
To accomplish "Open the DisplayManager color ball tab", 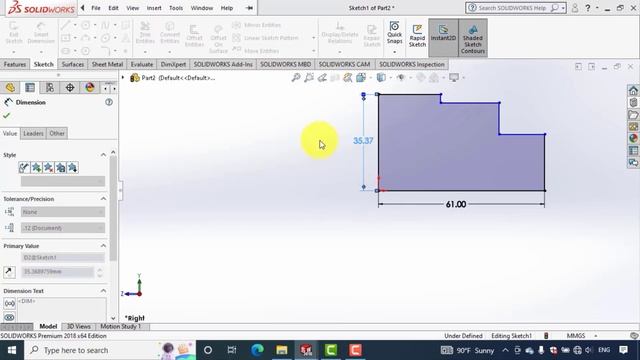I will (90, 87).
